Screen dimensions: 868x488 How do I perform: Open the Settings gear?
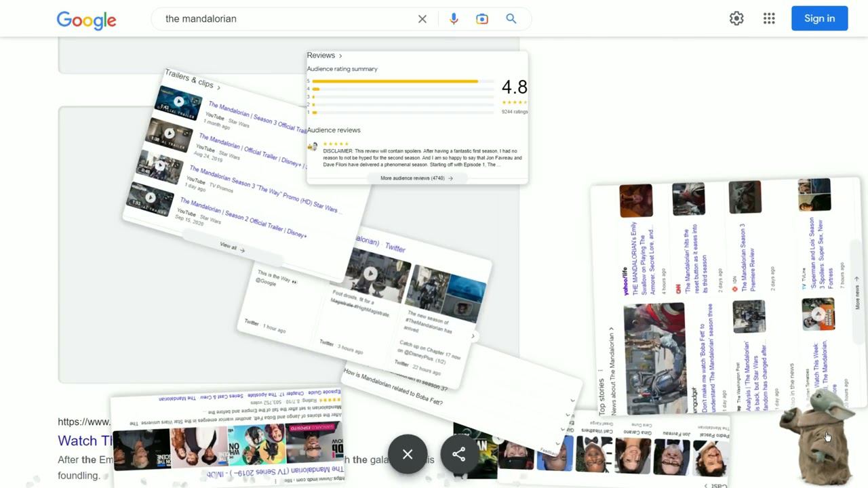[736, 19]
